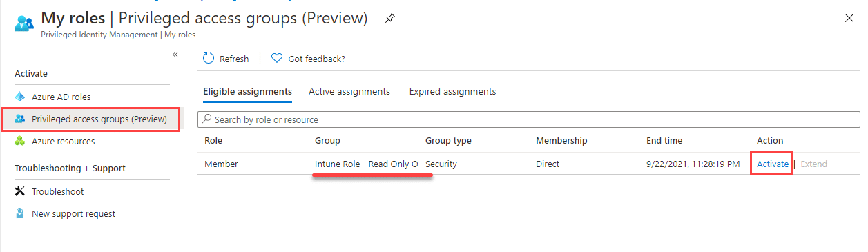Click the Refresh icon
This screenshot has height=252, width=868.
(x=209, y=59)
